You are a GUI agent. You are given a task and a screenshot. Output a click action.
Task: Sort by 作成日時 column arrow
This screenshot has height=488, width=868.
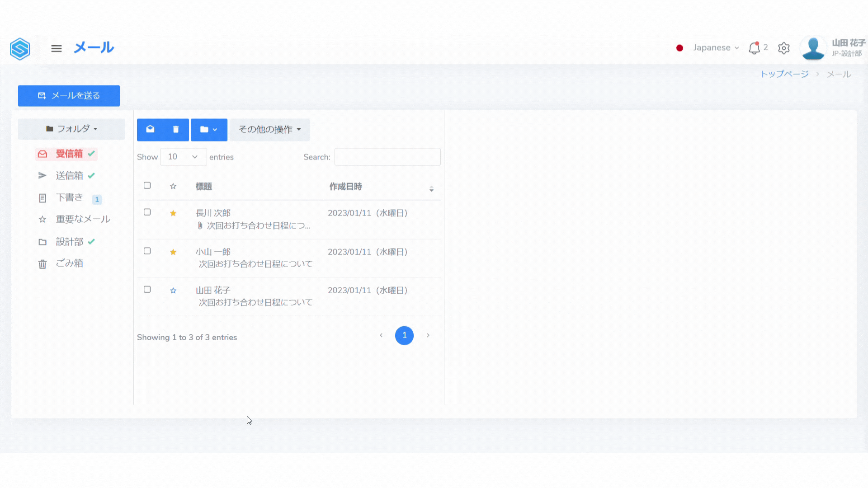pos(431,189)
